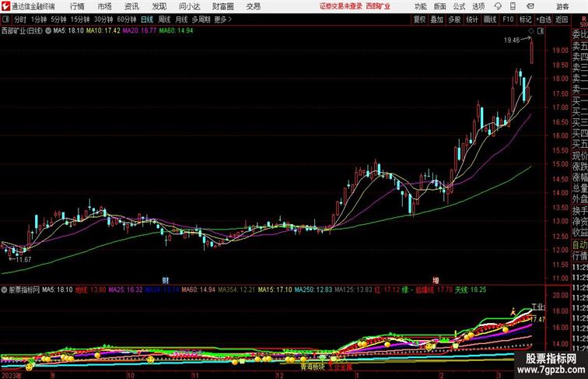
Task: Click the MA15: 17.10 indicator label
Action: [275, 290]
